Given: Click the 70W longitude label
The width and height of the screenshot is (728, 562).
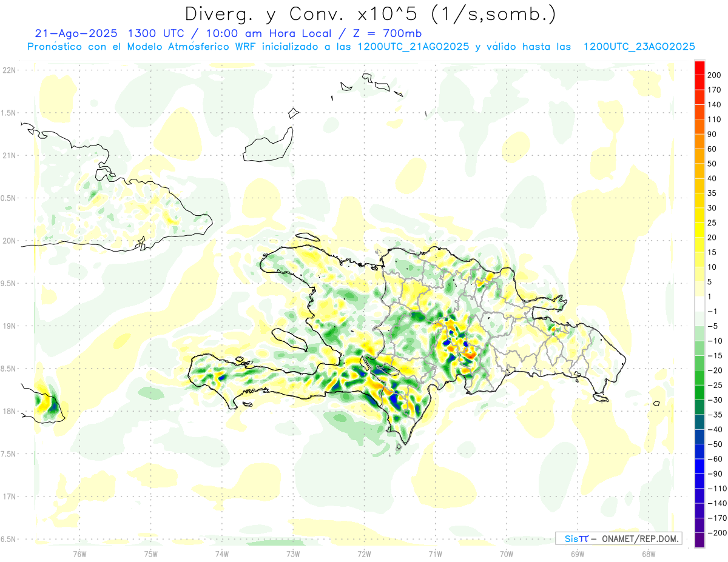Looking at the screenshot, I should coord(507,554).
